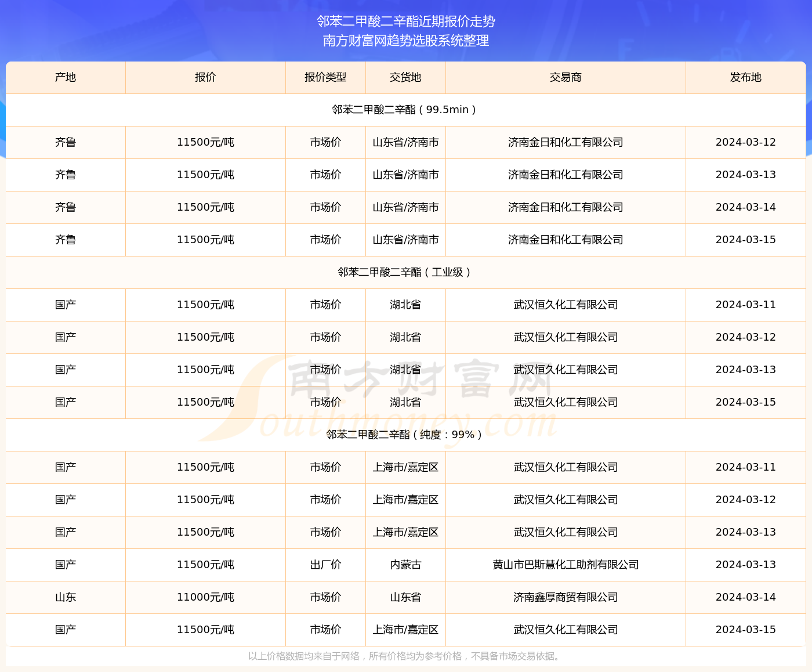Click the 报价 column header

click(x=205, y=77)
